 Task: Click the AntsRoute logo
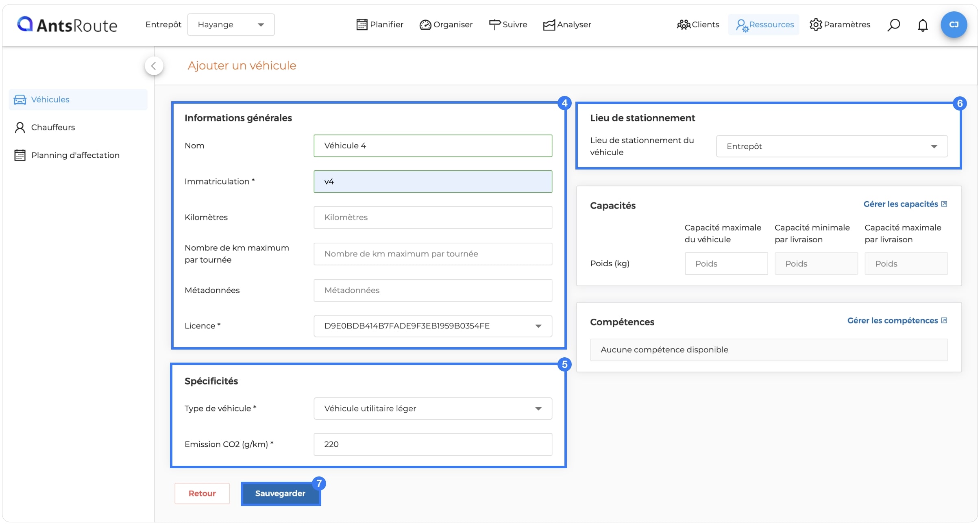(67, 25)
